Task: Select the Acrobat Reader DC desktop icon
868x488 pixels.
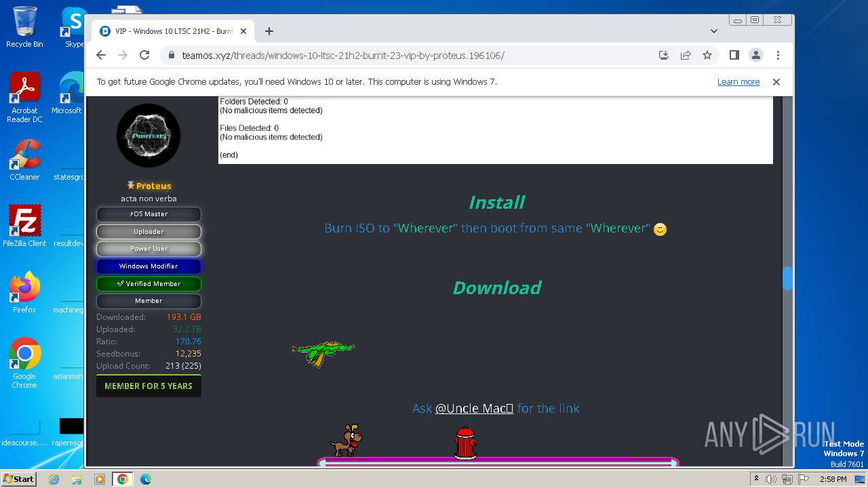Action: [x=24, y=98]
